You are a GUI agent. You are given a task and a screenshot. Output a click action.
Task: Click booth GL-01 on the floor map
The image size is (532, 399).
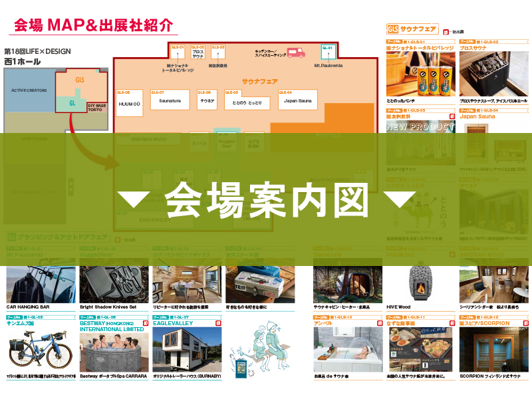coord(328,52)
